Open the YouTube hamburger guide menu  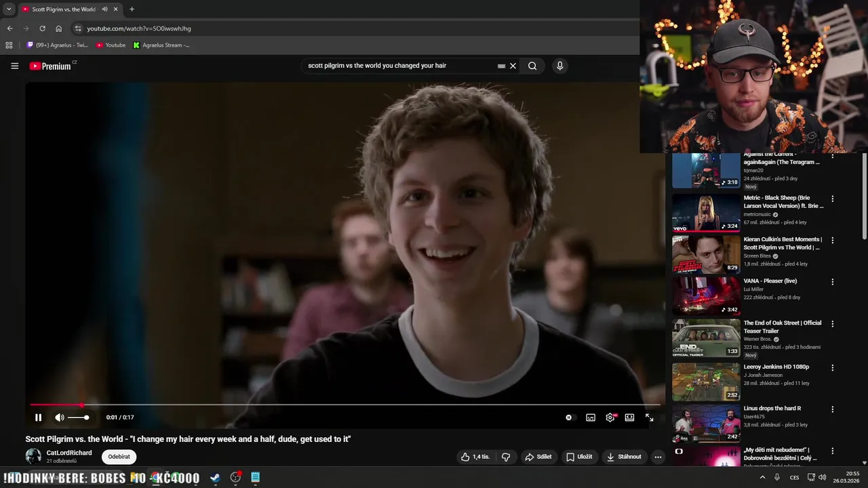point(14,66)
